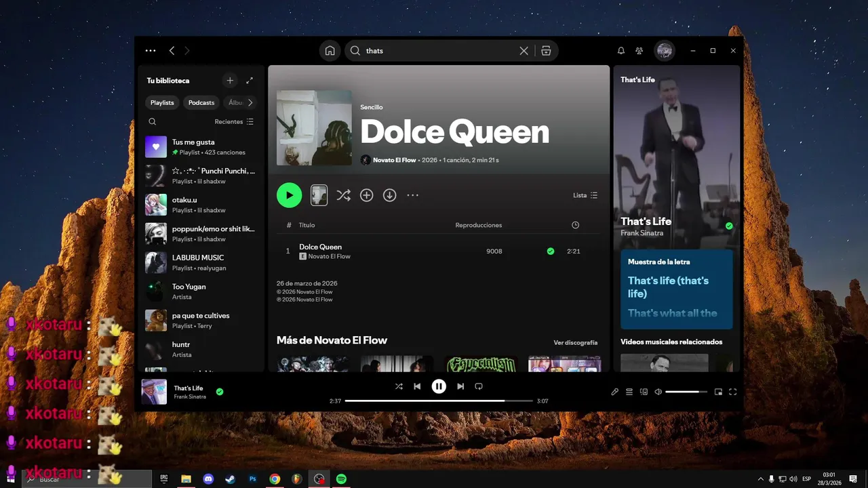Open the Punchi Punchi playlist
The width and height of the screenshot is (868, 488).
[x=201, y=176]
